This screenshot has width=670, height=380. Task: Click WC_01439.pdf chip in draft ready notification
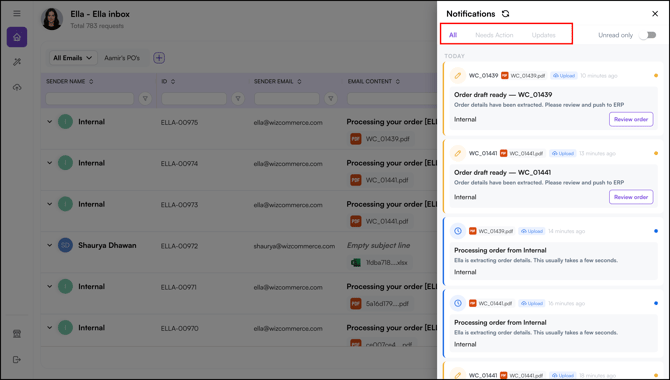(x=523, y=76)
